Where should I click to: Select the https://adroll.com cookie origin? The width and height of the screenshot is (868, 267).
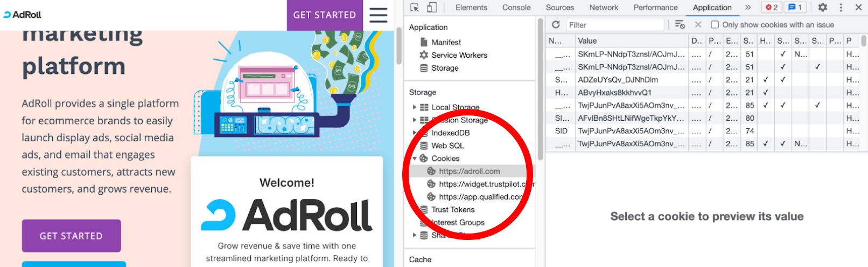pos(469,172)
